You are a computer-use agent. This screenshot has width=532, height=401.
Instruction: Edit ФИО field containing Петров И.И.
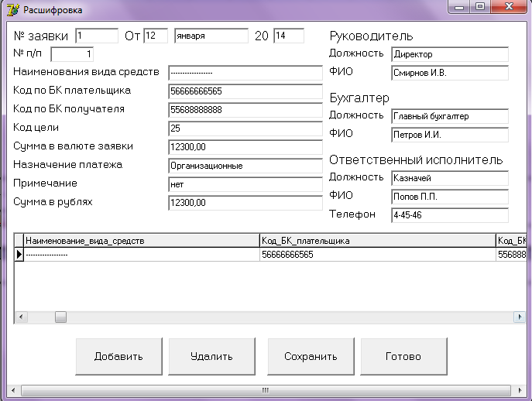450,135
